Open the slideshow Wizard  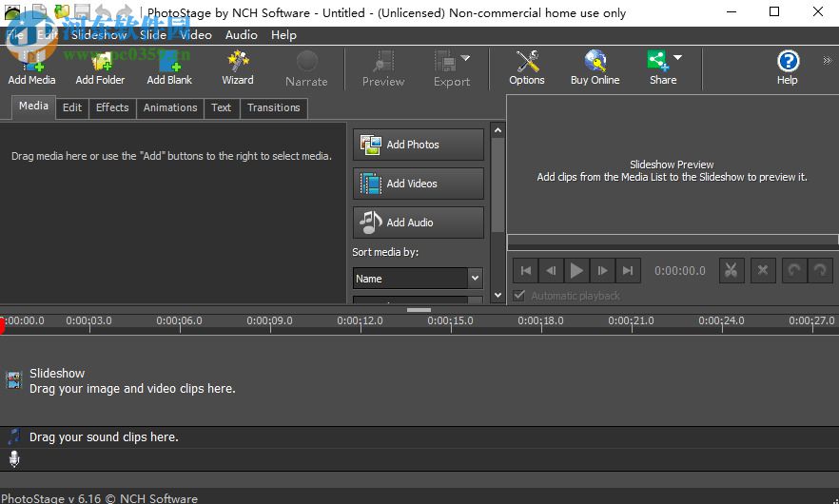pyautogui.click(x=238, y=68)
